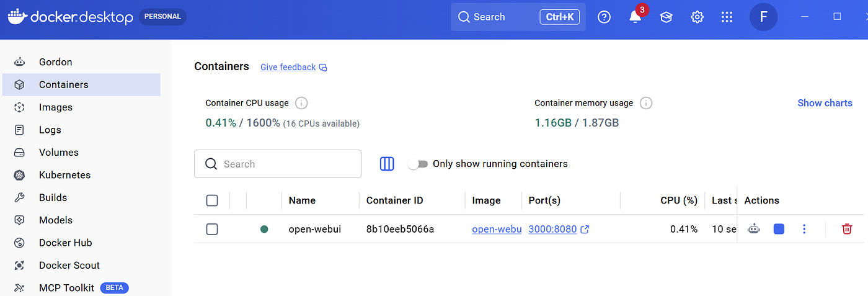
Task: Open Volumes in the sidebar
Action: coord(81,152)
